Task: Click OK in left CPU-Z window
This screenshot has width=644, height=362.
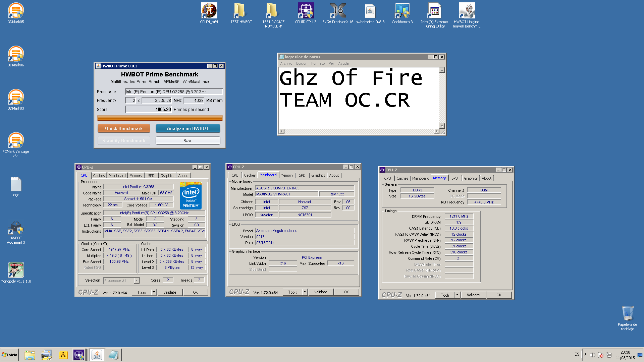Action: click(195, 292)
